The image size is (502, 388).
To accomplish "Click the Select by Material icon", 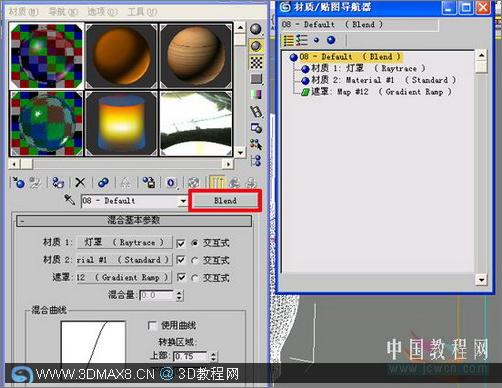I will point(256,144).
